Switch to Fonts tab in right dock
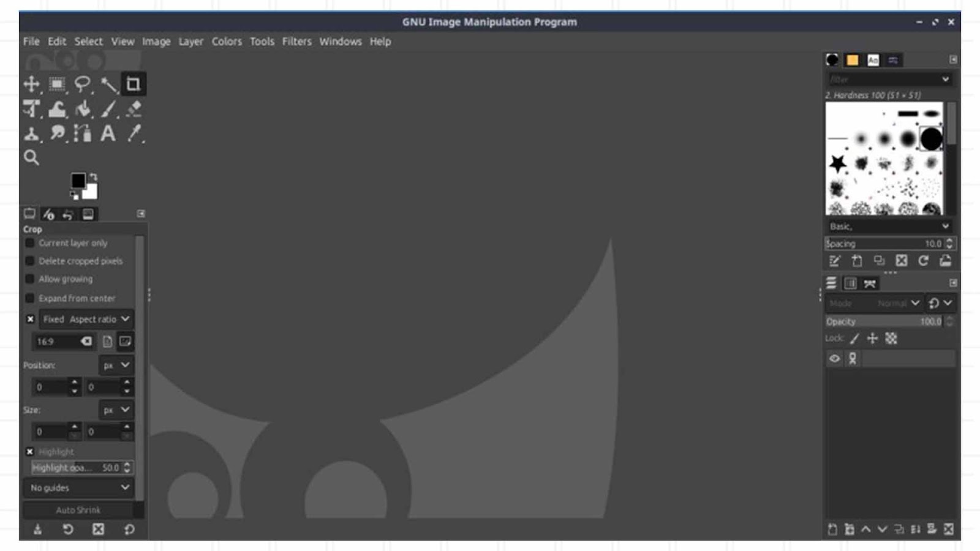This screenshot has height=551, width=980. (873, 60)
